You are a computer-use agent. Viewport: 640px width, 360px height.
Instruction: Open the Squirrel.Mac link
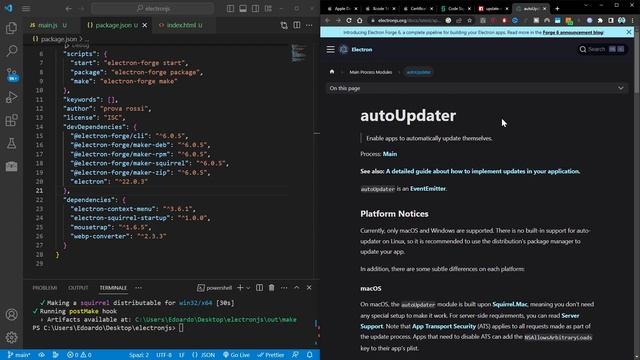coord(510,304)
